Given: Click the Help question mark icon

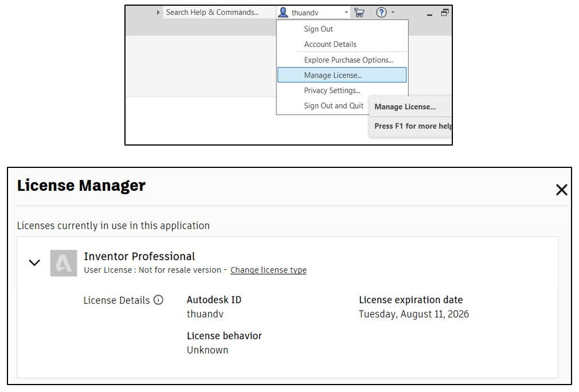Looking at the screenshot, I should click(381, 13).
